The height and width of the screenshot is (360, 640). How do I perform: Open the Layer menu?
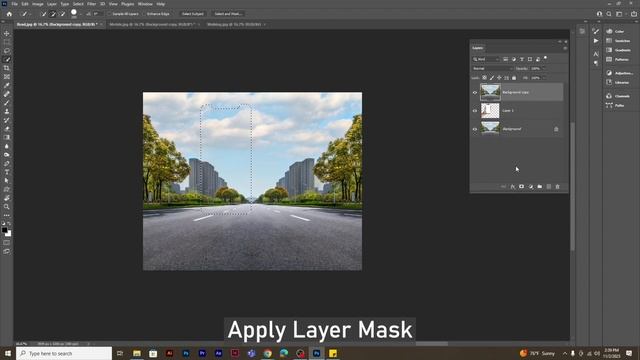tap(52, 4)
